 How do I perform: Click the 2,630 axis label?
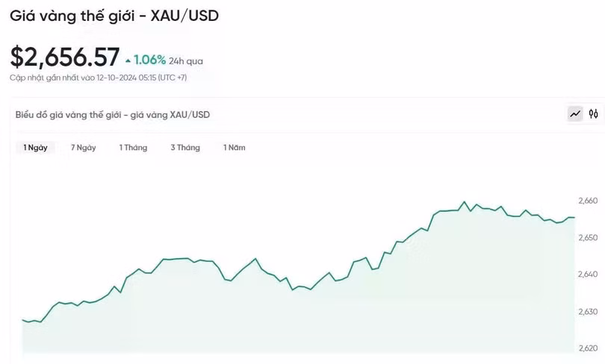588,312
